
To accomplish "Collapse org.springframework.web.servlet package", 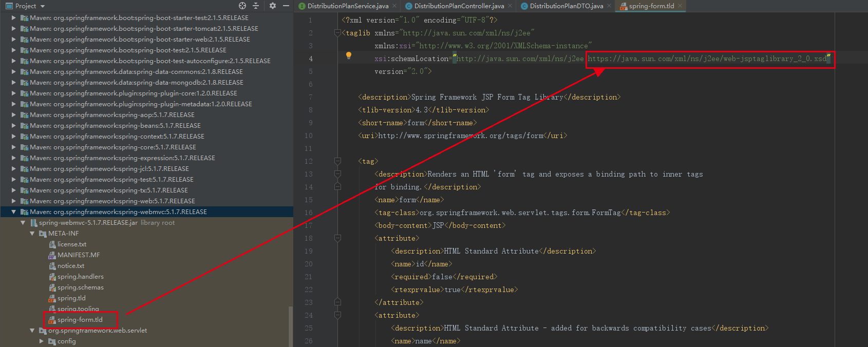I will tap(32, 330).
